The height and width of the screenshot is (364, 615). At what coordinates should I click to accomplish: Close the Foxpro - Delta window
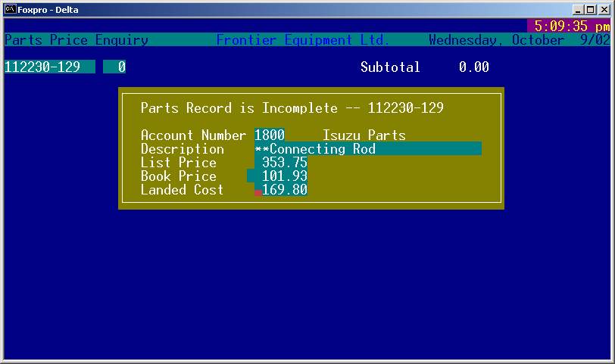click(603, 10)
